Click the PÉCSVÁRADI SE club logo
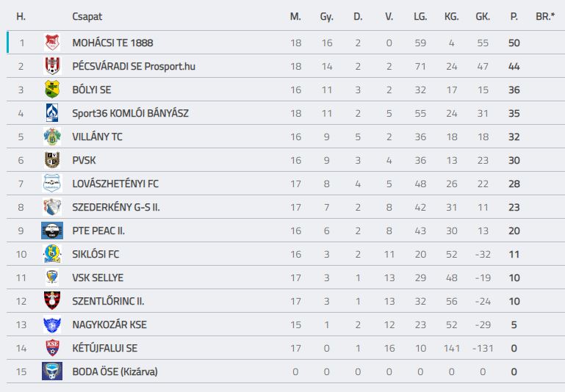 click(52, 66)
